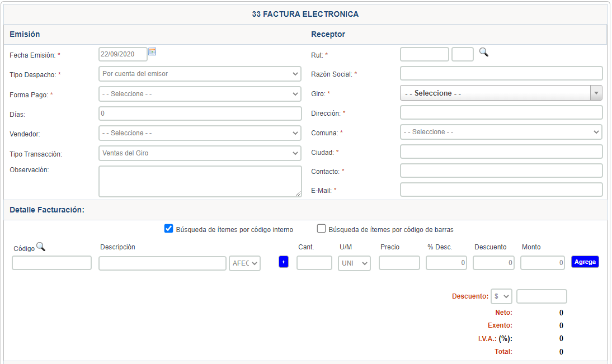612x364 pixels.
Task: Enable búsqueda de ítemes por código de barras
Action: pyautogui.click(x=321, y=229)
